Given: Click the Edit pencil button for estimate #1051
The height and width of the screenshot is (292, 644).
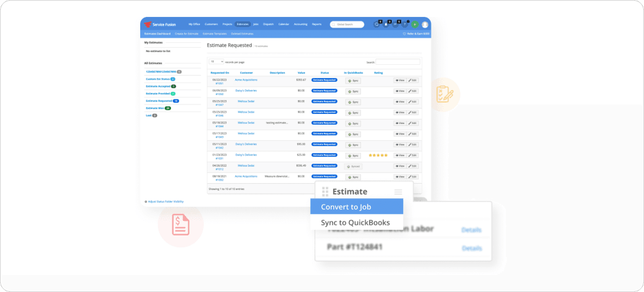Looking at the screenshot, I should tap(413, 81).
